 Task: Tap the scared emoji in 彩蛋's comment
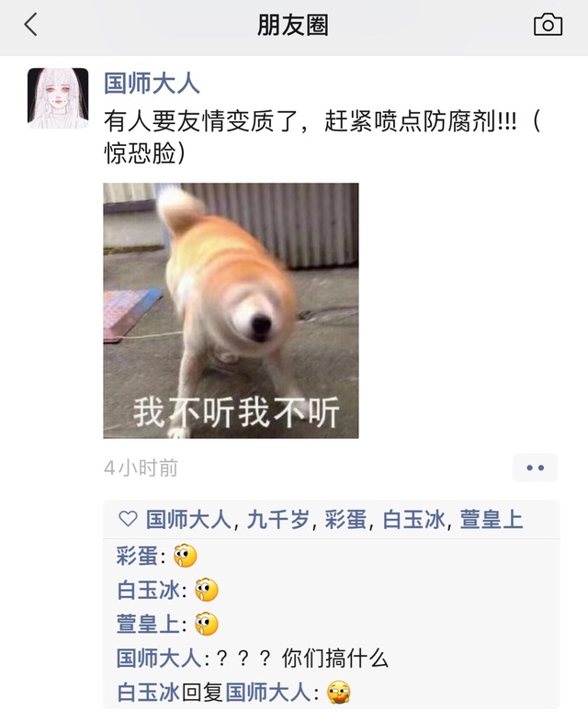click(185, 556)
